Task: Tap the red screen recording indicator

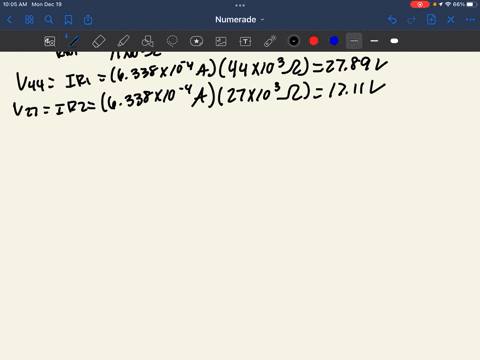Action: pyautogui.click(x=420, y=4)
